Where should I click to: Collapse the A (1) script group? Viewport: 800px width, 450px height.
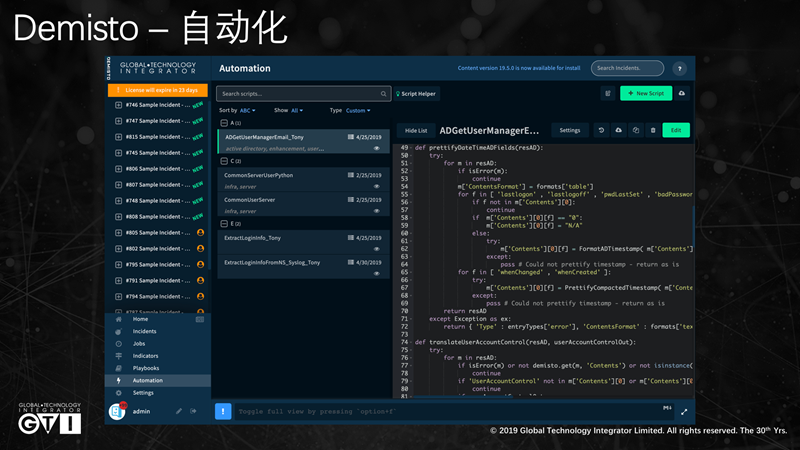click(x=224, y=123)
